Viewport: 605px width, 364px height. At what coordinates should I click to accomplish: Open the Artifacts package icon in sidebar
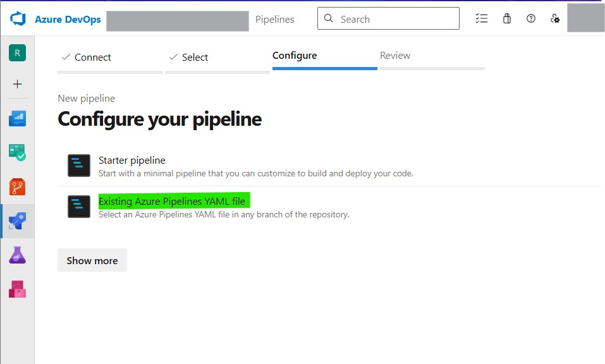[17, 289]
